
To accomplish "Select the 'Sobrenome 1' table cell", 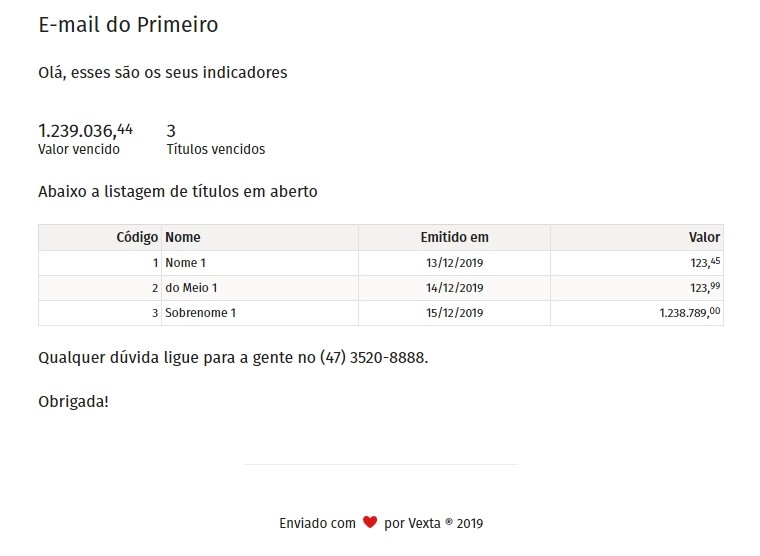I will point(200,313).
